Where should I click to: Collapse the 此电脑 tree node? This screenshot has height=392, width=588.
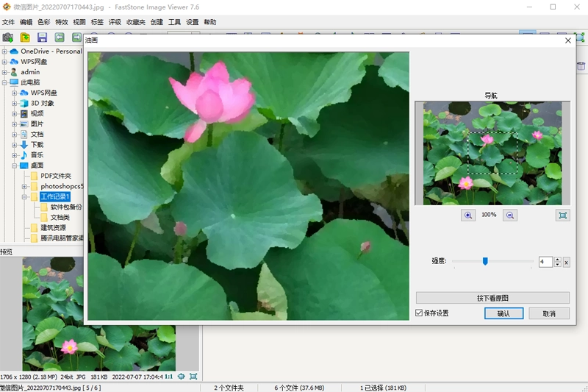click(x=4, y=82)
